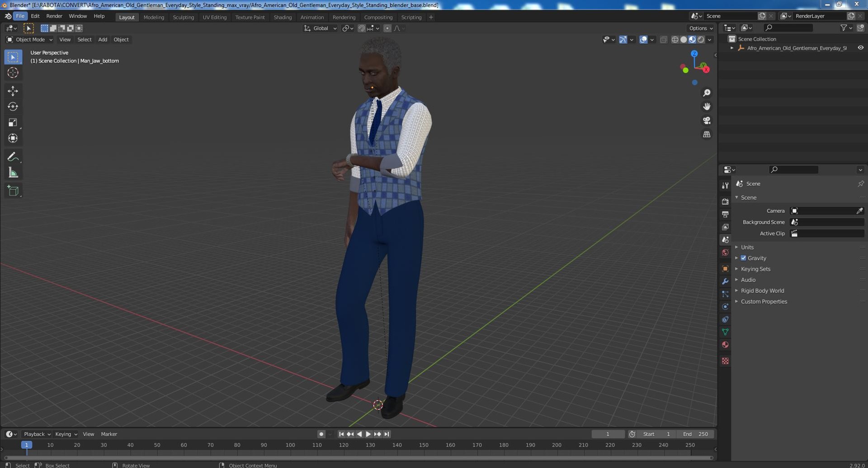This screenshot has height=468, width=868.
Task: Click the Zoom viewport icon
Action: pyautogui.click(x=707, y=93)
